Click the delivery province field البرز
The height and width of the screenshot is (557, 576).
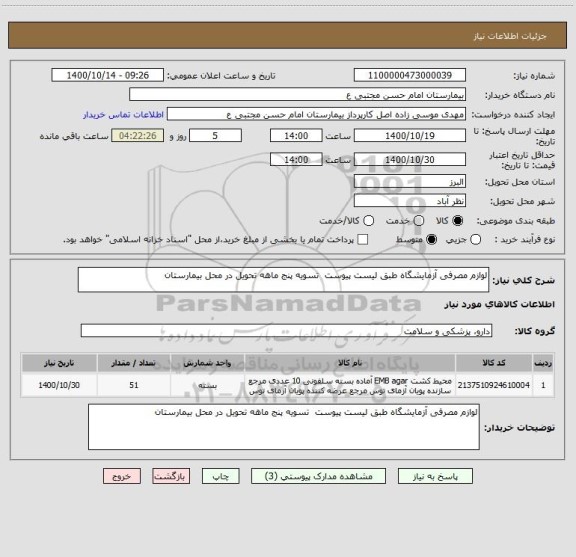pyautogui.click(x=410, y=182)
